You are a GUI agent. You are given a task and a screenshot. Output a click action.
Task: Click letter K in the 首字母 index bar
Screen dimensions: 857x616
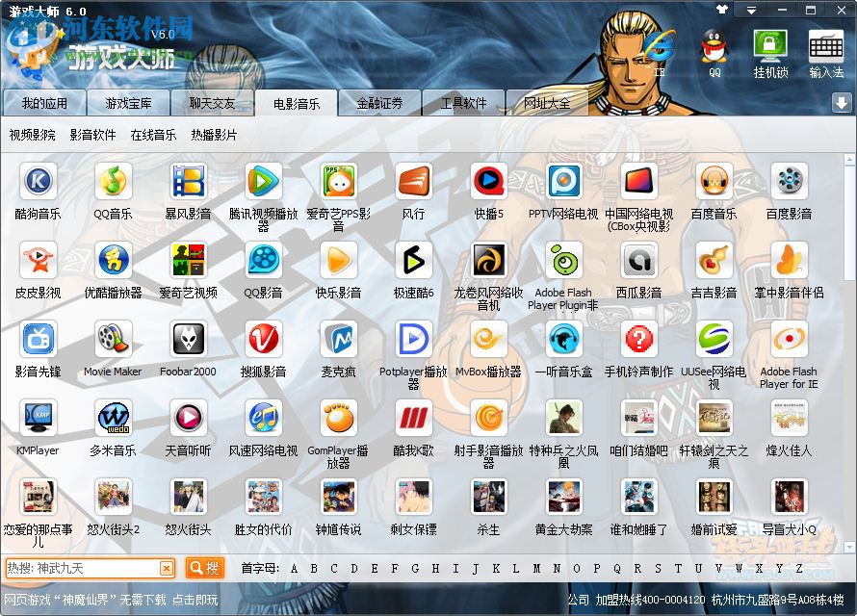point(494,569)
